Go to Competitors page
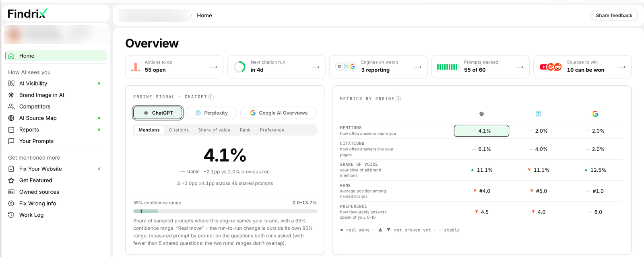This screenshot has width=644, height=257. (56, 107)
